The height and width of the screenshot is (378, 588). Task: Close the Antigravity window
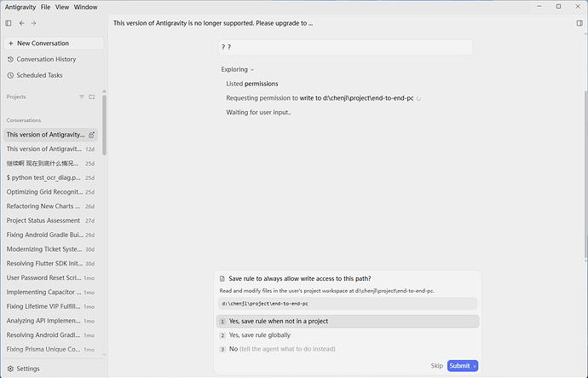(x=578, y=6)
